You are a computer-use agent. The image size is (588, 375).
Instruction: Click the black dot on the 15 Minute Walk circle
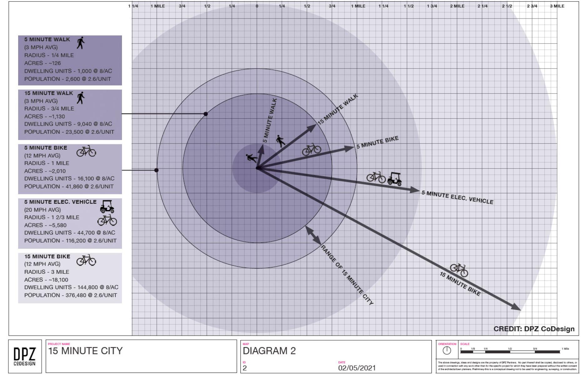[205, 114]
